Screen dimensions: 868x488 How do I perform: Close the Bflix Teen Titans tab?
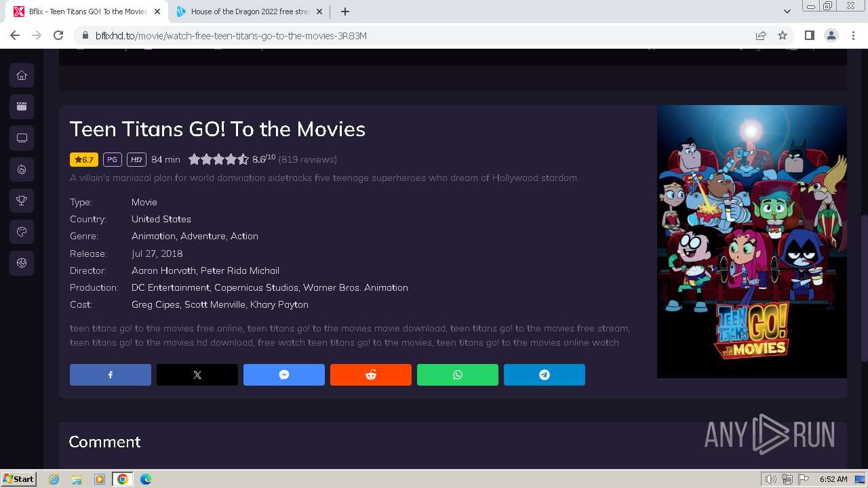click(x=157, y=12)
